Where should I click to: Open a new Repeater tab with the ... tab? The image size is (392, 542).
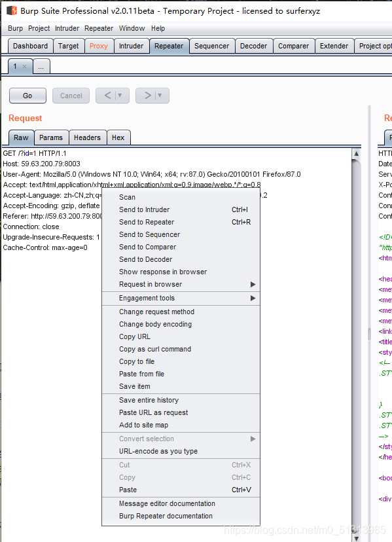(x=41, y=66)
